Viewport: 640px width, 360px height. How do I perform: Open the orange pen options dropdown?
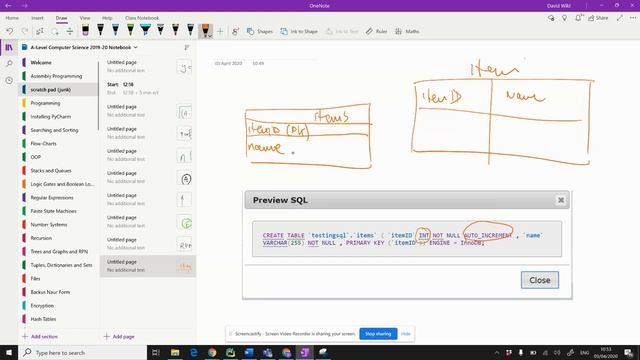(210, 36)
